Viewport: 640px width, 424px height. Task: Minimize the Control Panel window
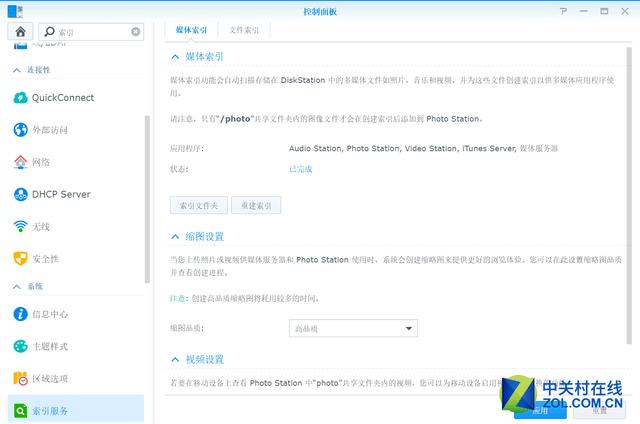pos(584,11)
